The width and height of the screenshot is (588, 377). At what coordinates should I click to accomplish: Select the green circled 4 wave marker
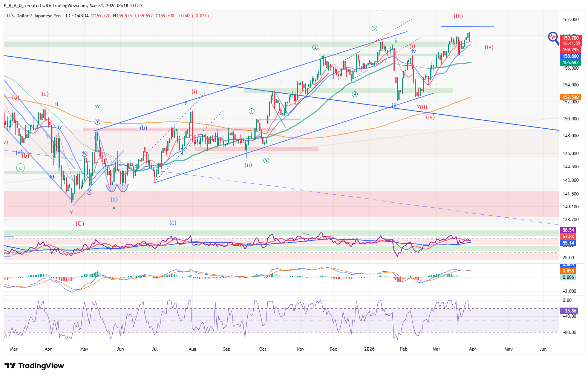coord(355,94)
